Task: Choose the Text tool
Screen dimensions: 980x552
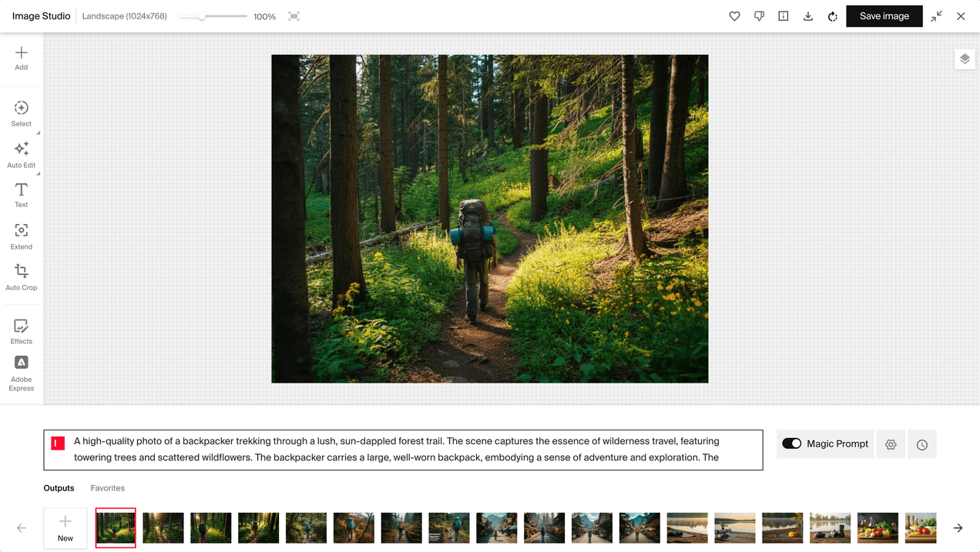Action: (x=21, y=194)
